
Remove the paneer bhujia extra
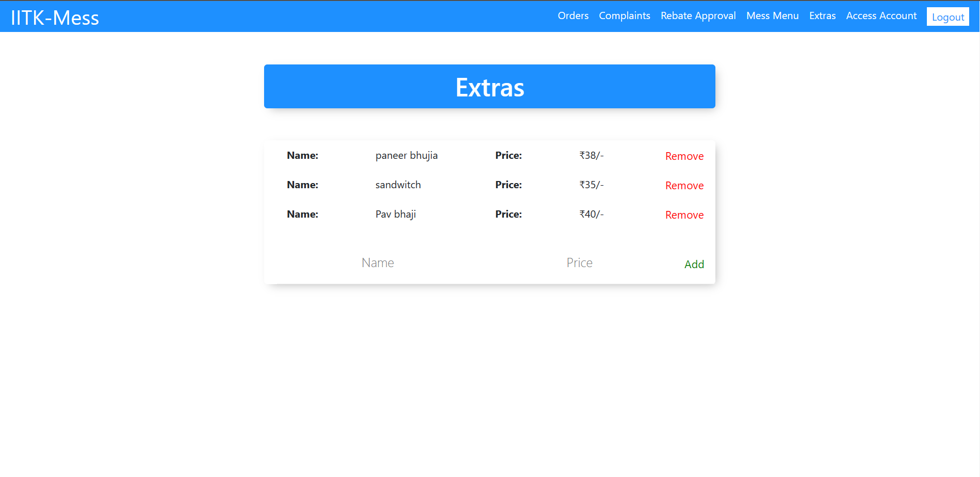point(684,156)
